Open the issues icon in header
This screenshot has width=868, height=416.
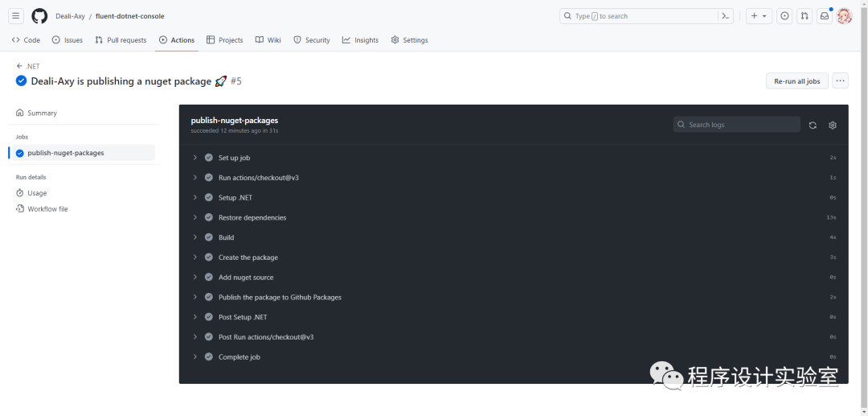[x=784, y=16]
